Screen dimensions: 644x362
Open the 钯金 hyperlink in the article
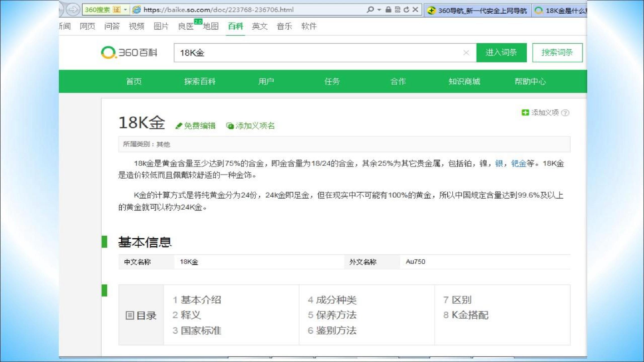coord(519,164)
